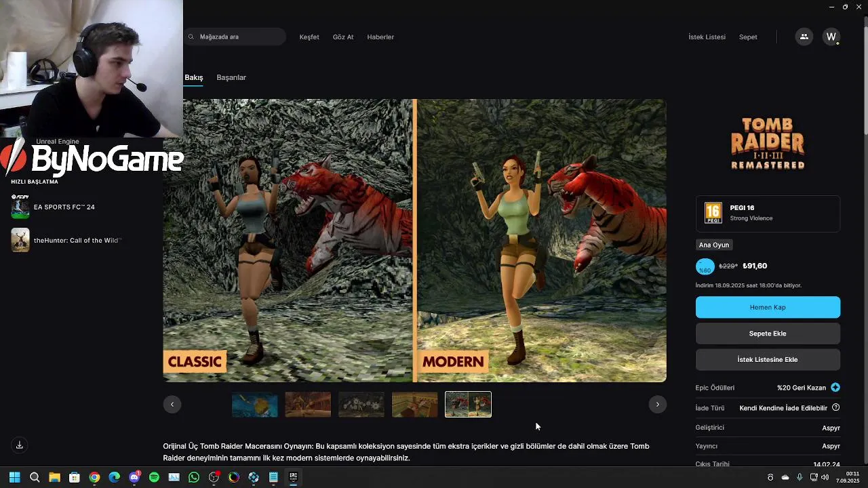Viewport: 868px width, 488px height.
Task: Click the volume speaker tray icon
Action: (x=825, y=477)
